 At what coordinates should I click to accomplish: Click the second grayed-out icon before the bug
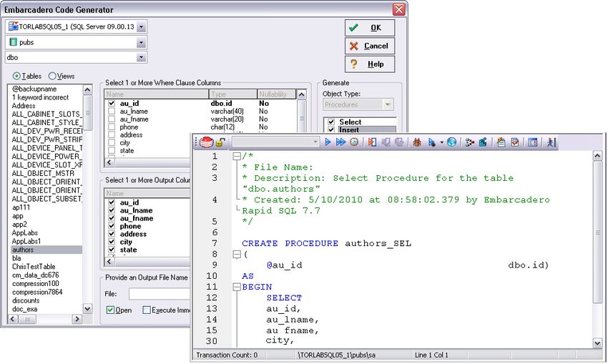click(399, 142)
